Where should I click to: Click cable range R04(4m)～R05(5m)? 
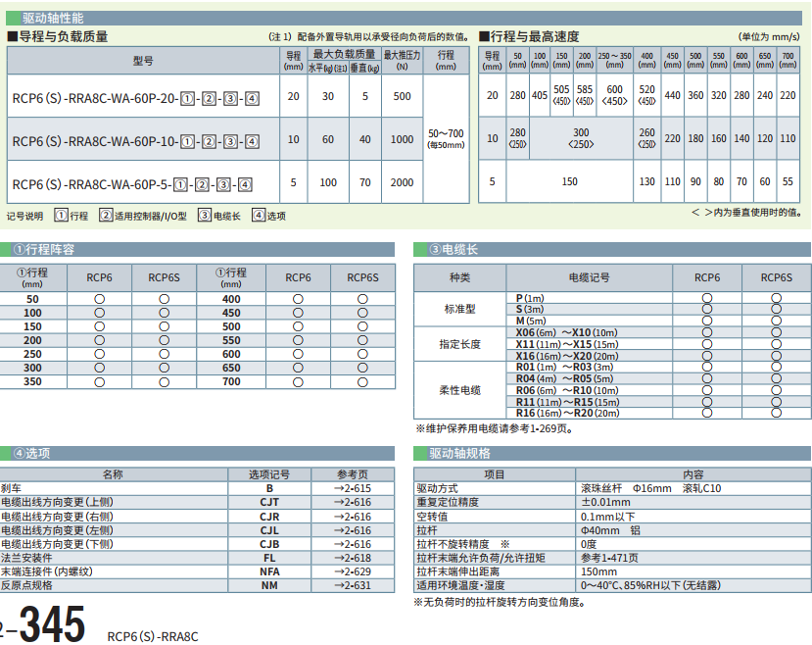pyautogui.click(x=564, y=378)
